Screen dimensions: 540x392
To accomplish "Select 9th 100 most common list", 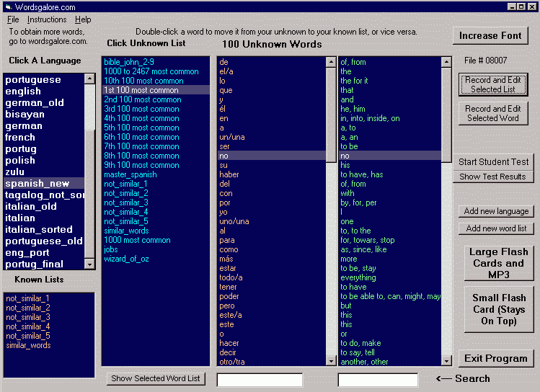I will click(x=156, y=165).
